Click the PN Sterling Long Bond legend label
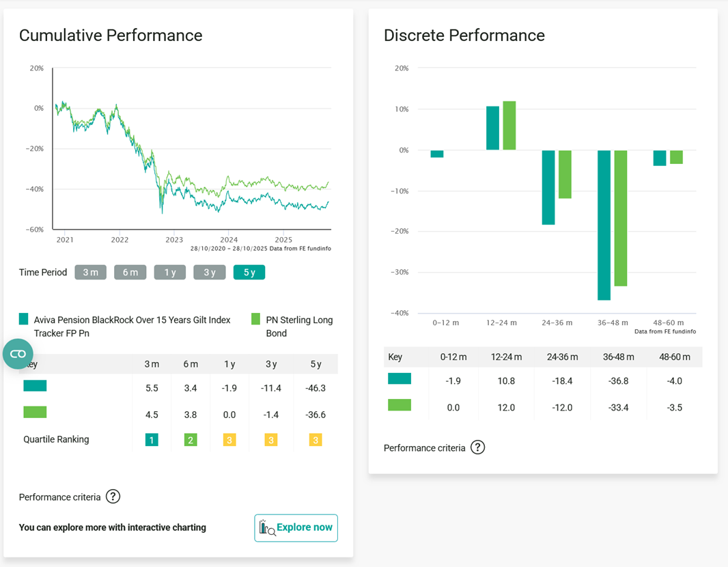The image size is (728, 567). click(x=299, y=326)
